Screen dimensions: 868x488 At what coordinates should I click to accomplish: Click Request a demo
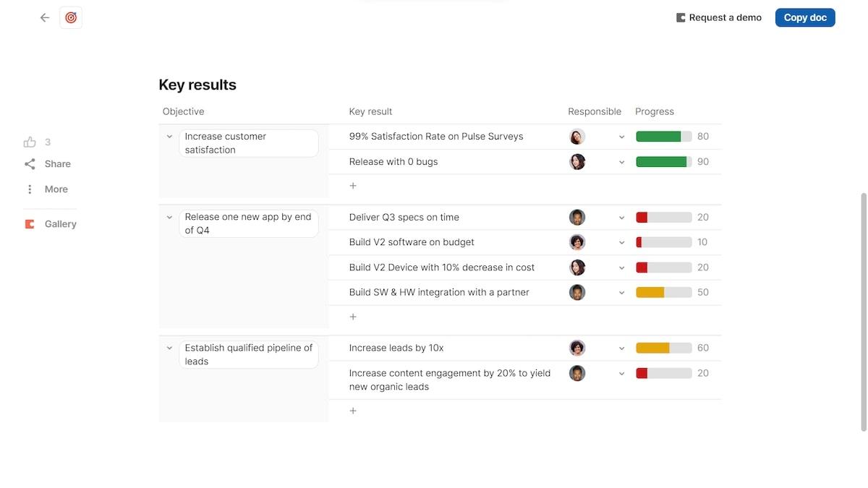point(718,17)
